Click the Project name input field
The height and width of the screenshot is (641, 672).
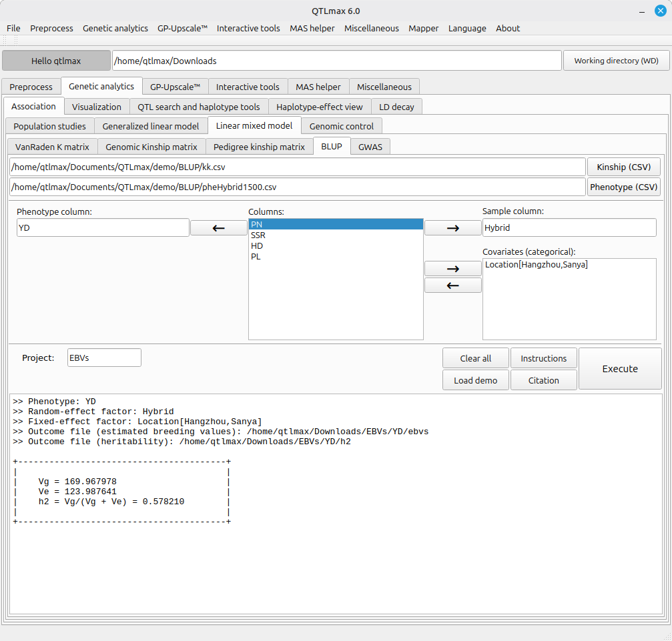(x=104, y=358)
